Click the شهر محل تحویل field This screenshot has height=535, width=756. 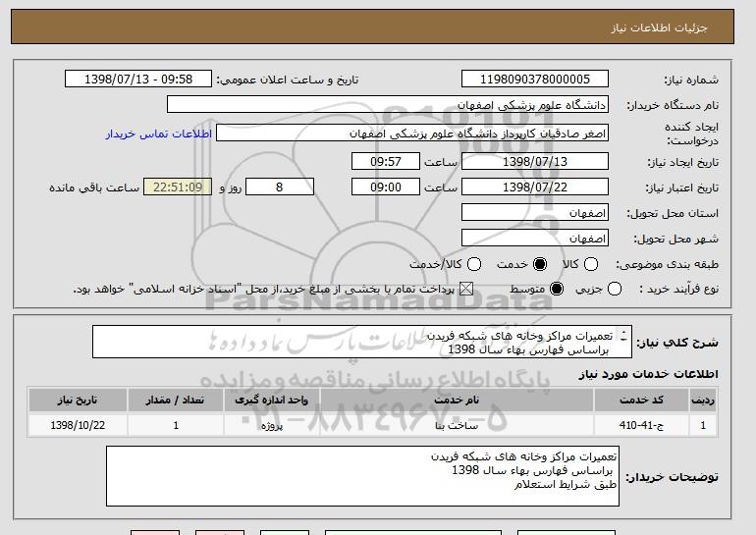(x=535, y=239)
